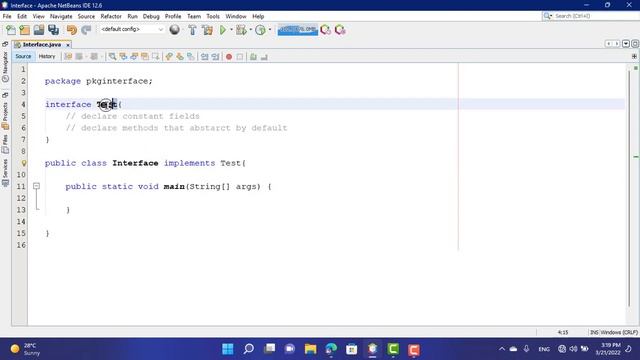Open Microsoft Edge from taskbar
Image resolution: width=640 pixels, height=360 pixels.
[x=331, y=349]
